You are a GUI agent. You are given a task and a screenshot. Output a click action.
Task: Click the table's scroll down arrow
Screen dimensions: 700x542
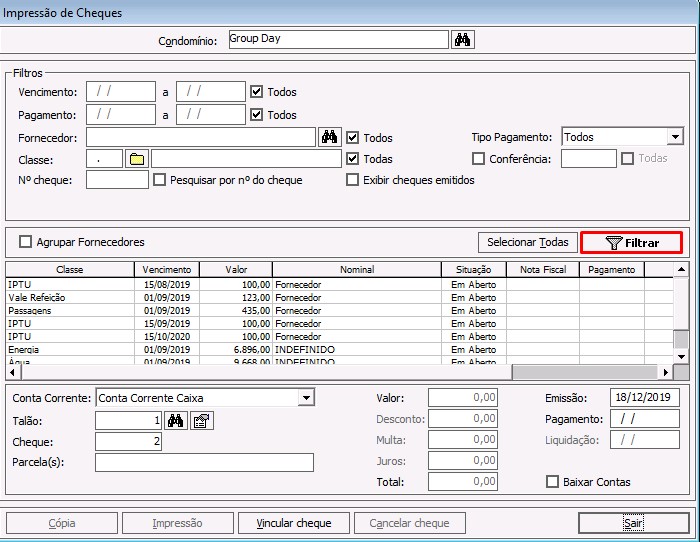coord(681,357)
